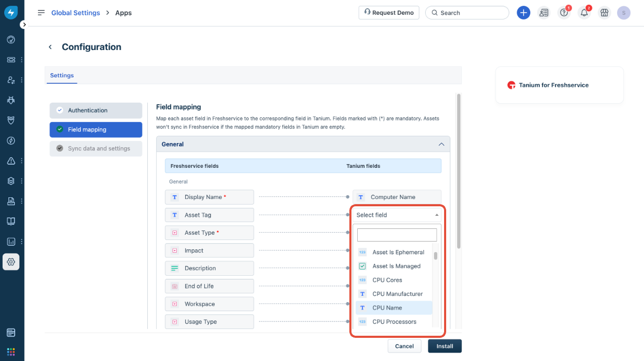This screenshot has height=361, width=644.
Task: Open the Select field dropdown
Action: pyautogui.click(x=397, y=215)
